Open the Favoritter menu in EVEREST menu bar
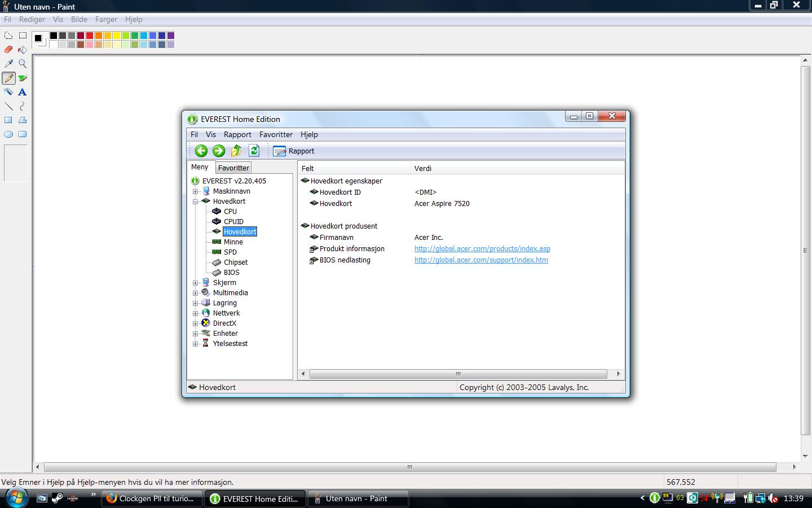812x508 pixels. pyautogui.click(x=276, y=134)
